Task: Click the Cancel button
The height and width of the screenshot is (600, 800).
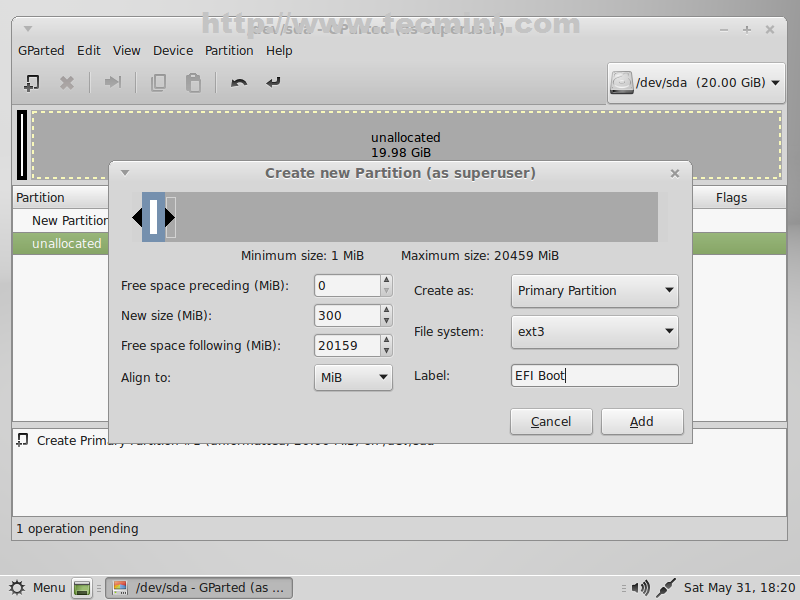Action: click(551, 421)
